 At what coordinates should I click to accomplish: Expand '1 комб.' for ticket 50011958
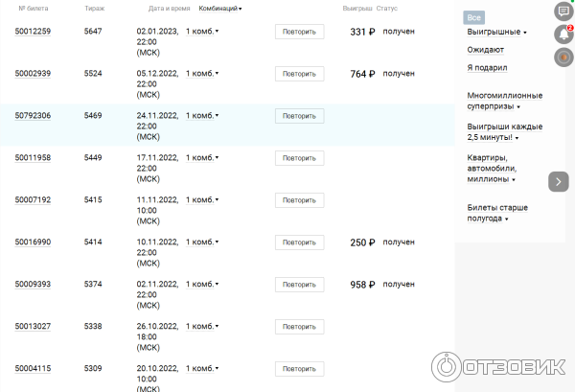[202, 157]
